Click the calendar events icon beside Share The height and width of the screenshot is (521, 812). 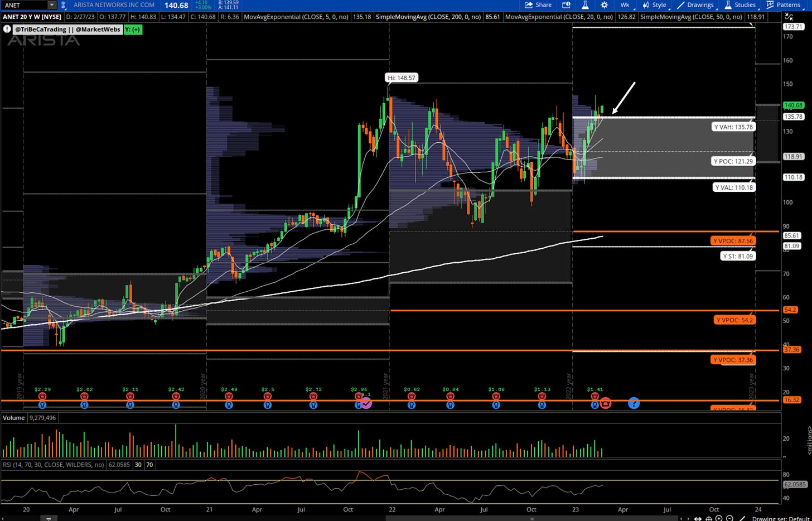pyautogui.click(x=566, y=5)
